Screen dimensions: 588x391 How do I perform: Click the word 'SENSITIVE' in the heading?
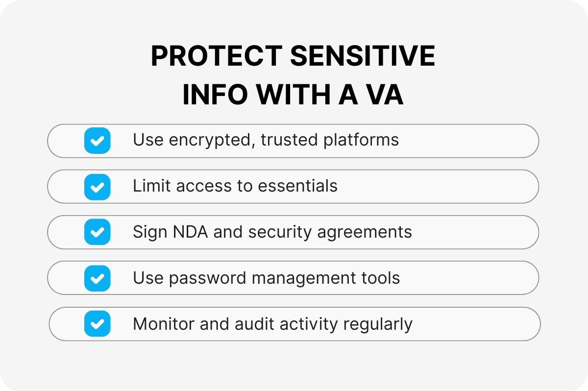click(x=363, y=56)
